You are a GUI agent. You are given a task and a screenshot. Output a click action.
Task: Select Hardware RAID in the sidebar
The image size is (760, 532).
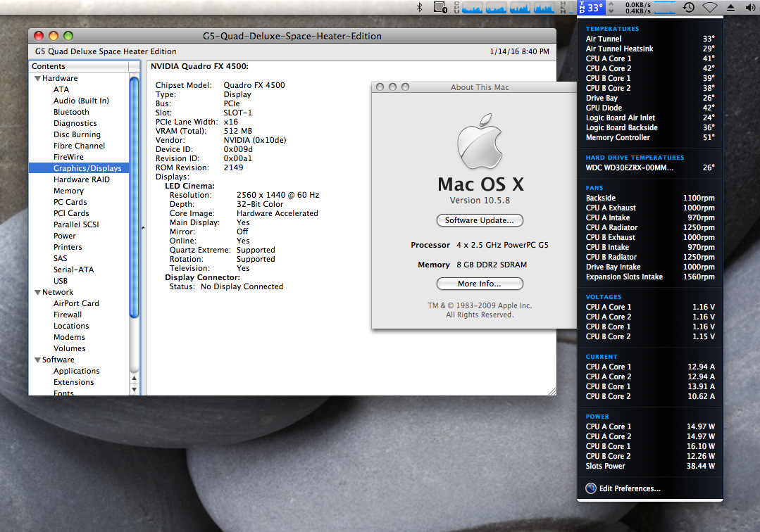click(82, 179)
